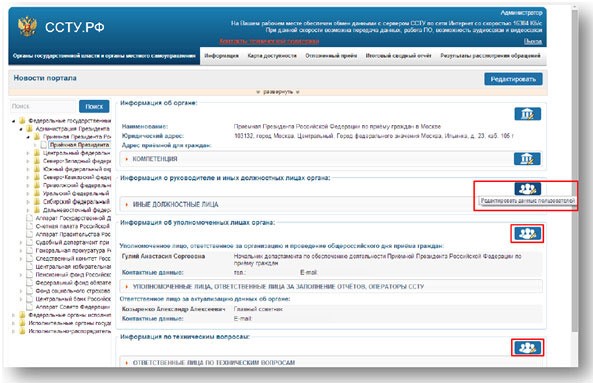Click the edit icon in 'Информация об органе' header
This screenshot has height=383, width=593.
(x=528, y=114)
